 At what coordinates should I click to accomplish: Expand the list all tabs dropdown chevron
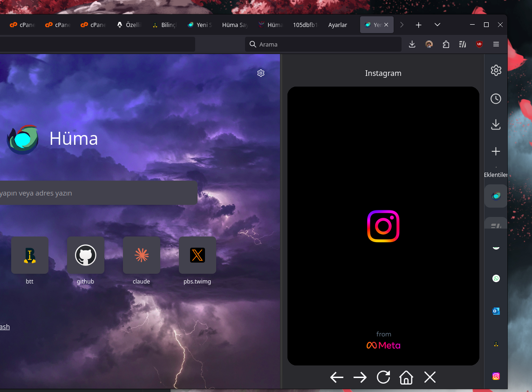pyautogui.click(x=437, y=25)
